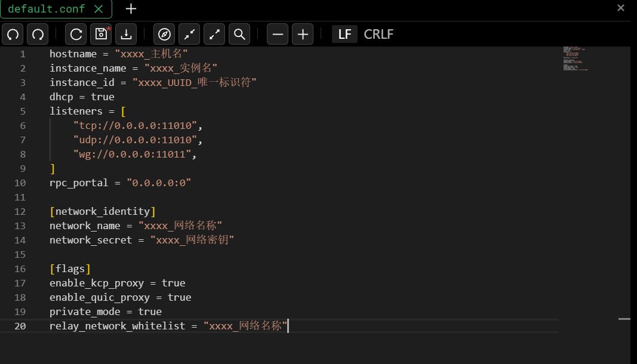Close the editor with the top-right X
637x364 pixels.
point(621,8)
